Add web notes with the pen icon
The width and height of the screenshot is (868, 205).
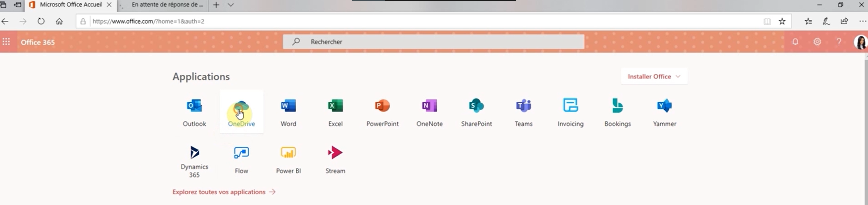826,21
